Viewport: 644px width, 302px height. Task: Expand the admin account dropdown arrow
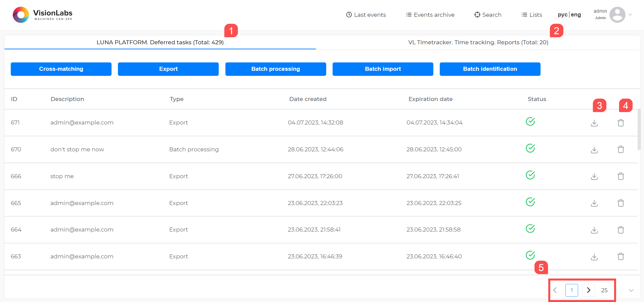coord(630,15)
